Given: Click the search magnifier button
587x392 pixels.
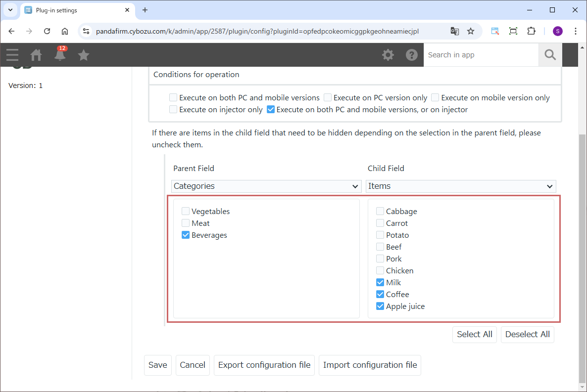Looking at the screenshot, I should (550, 55).
